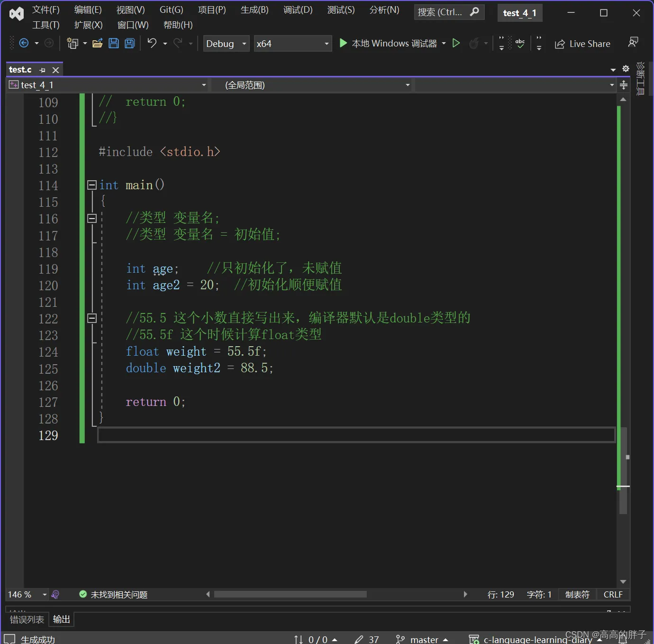
Task: Pin the test.c tab
Action: (x=42, y=70)
